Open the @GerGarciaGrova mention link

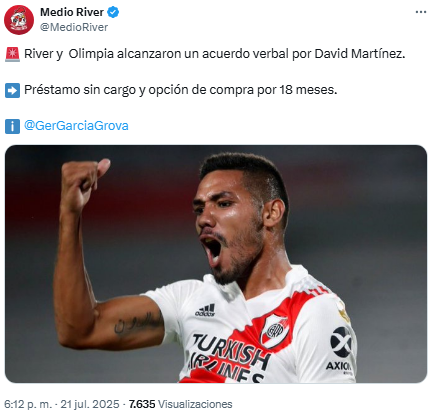point(76,126)
